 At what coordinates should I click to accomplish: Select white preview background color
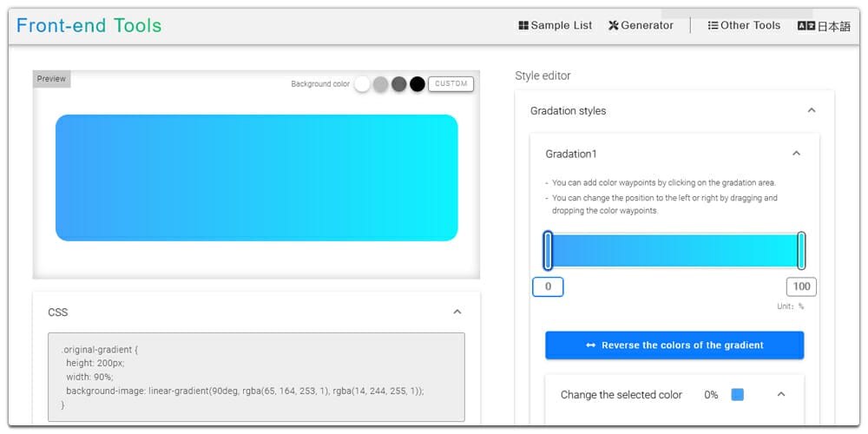click(x=362, y=84)
